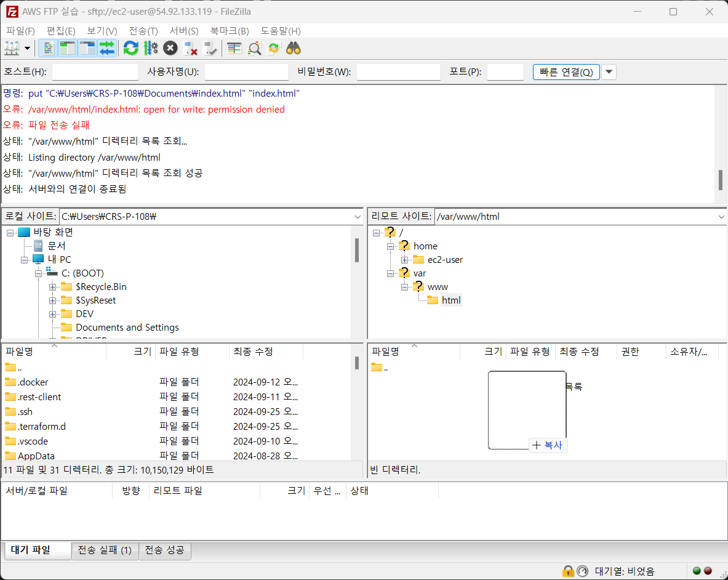The image size is (728, 580).
Task: Open the 보기(V) menu
Action: [102, 31]
